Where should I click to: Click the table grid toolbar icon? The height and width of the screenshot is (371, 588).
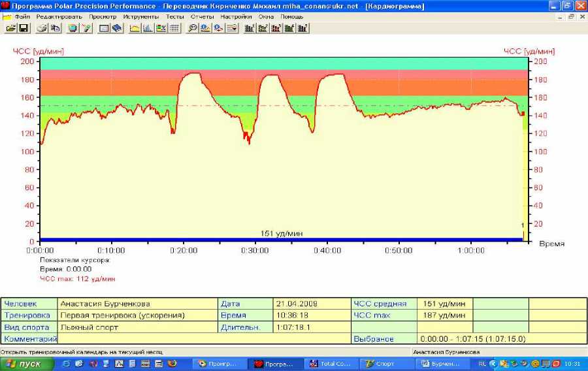[x=174, y=28]
